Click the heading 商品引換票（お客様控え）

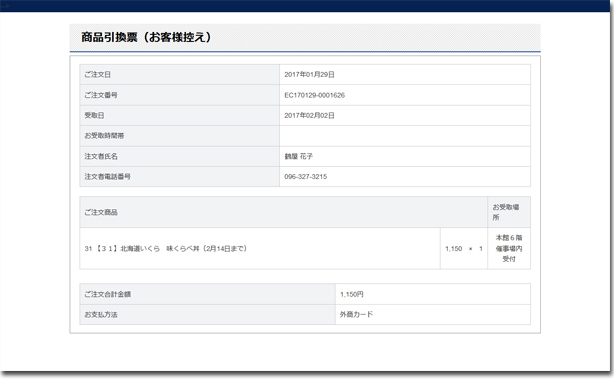click(146, 37)
